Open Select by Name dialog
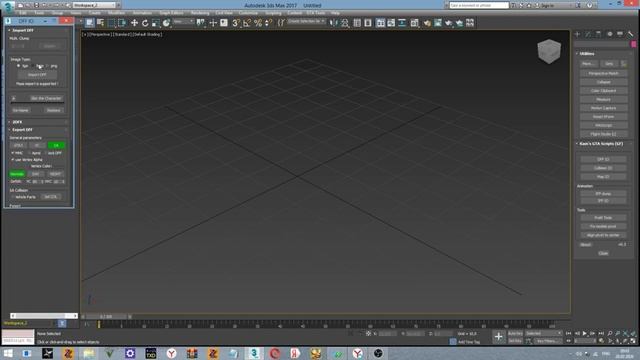 click(x=100, y=23)
